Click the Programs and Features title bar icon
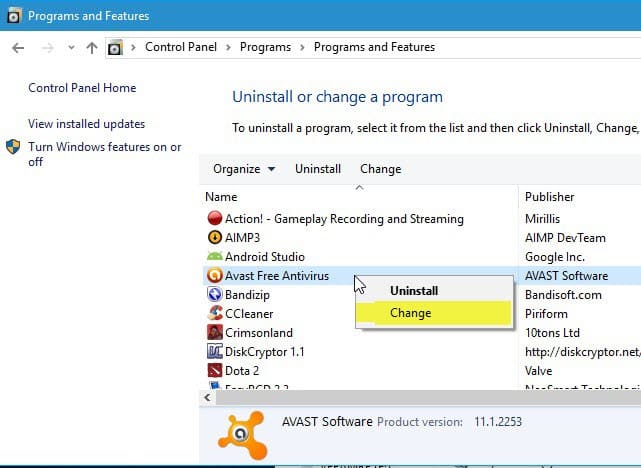This screenshot has width=641, height=468. tap(14, 16)
